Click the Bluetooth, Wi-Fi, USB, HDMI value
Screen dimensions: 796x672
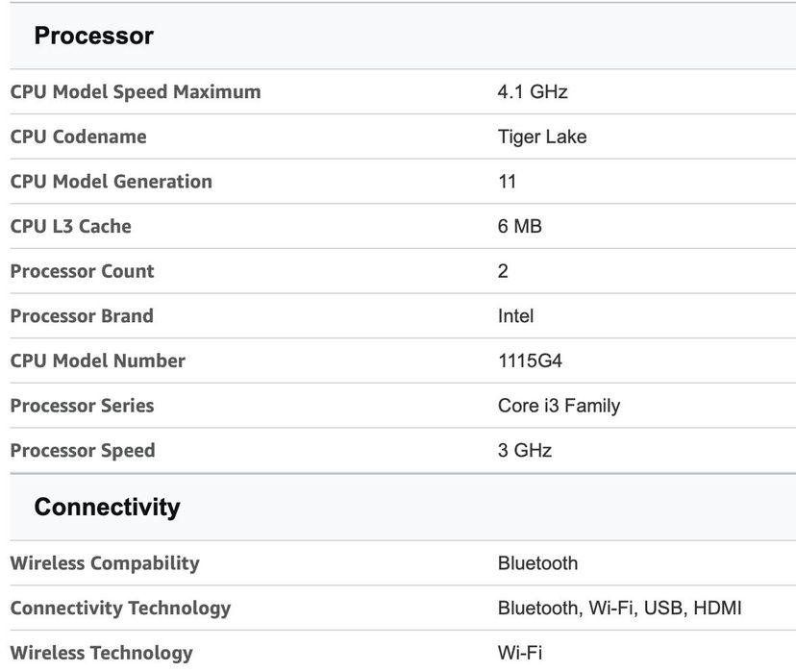click(x=619, y=608)
